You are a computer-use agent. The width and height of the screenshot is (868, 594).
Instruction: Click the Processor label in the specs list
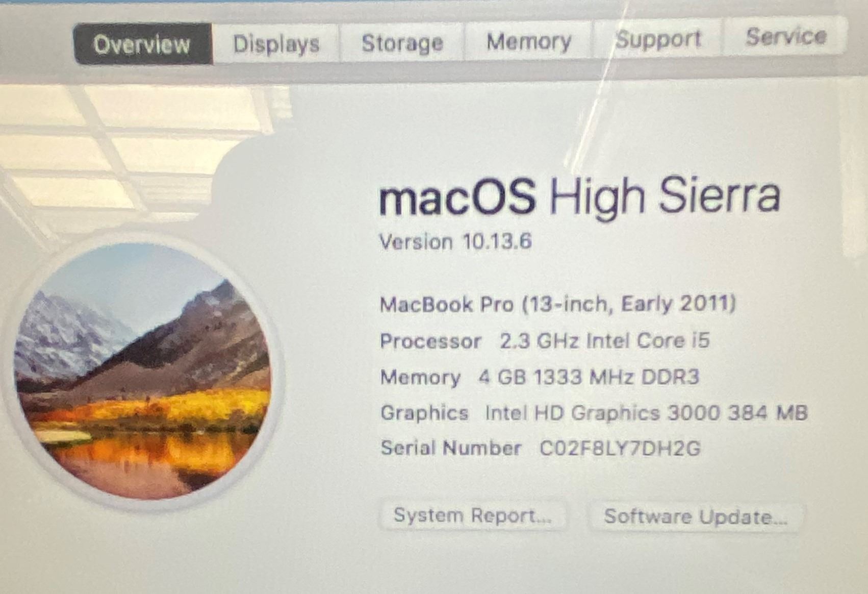click(x=431, y=341)
